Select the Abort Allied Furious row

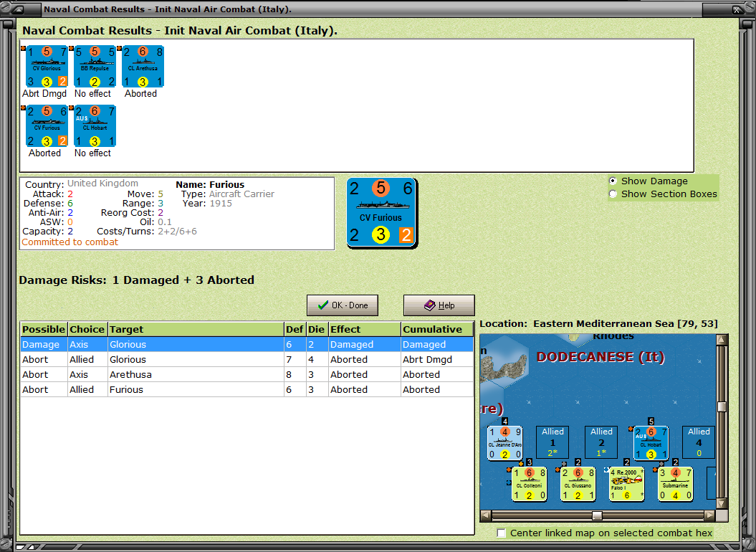247,389
